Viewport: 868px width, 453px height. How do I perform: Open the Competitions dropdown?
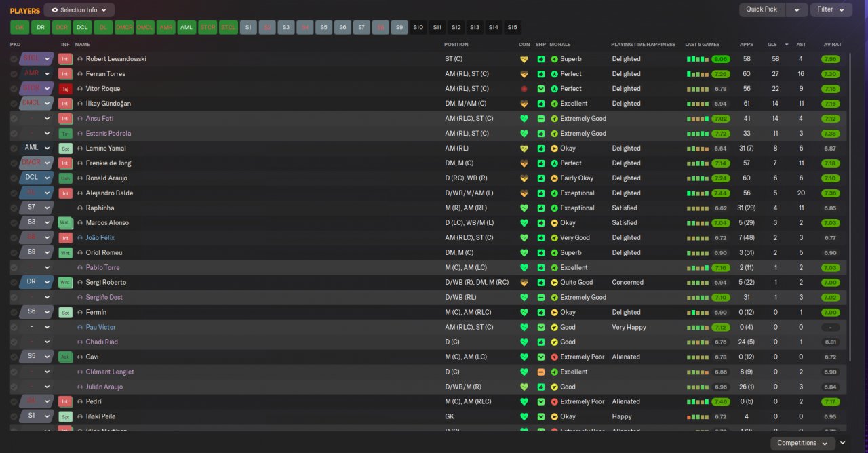(802, 443)
